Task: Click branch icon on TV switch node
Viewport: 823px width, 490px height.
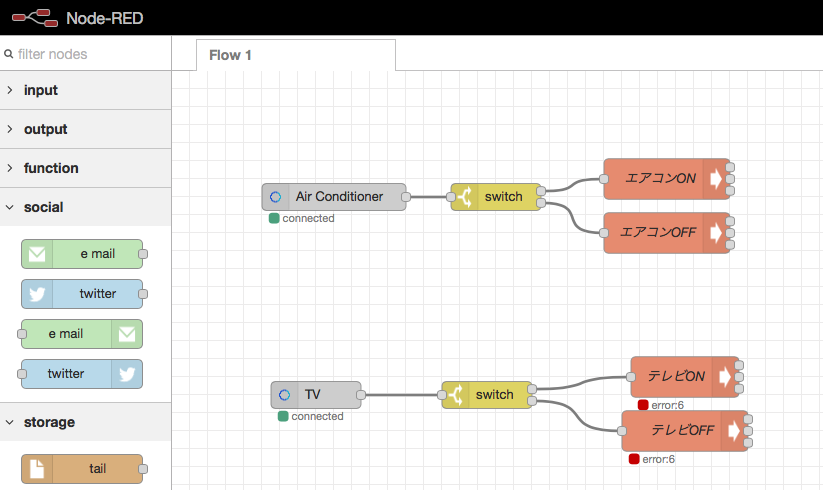Action: point(456,395)
